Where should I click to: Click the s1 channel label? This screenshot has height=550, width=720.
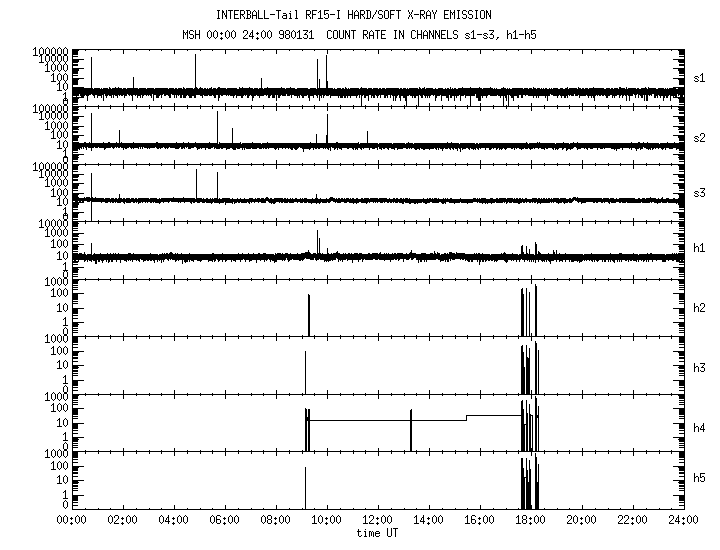pos(699,77)
